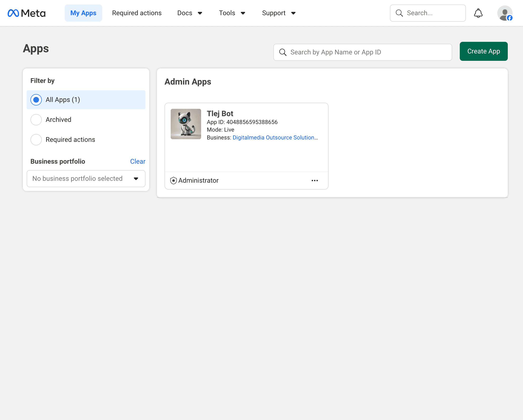
Task: Open the profile avatar menu
Action: pos(505,13)
